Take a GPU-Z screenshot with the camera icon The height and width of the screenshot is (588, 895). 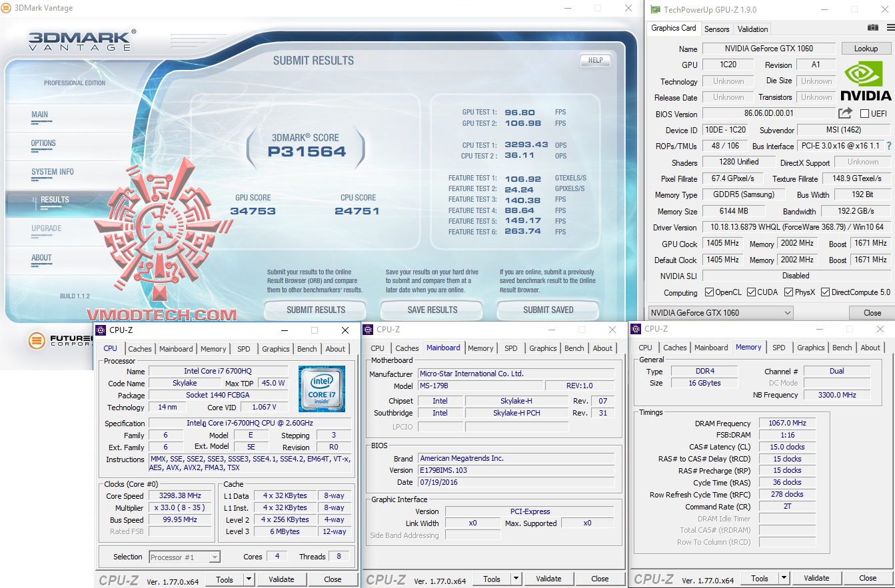(x=872, y=28)
